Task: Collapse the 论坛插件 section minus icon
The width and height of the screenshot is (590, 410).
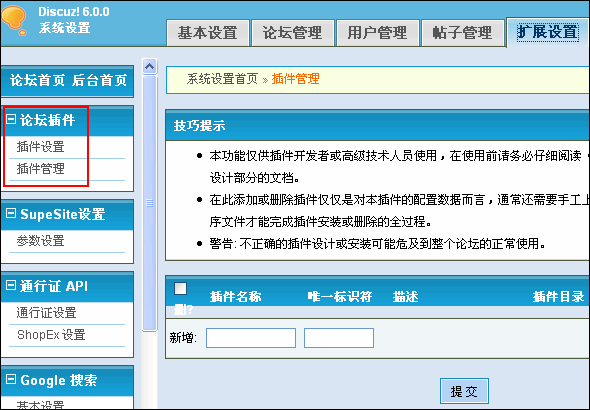Action: [x=11, y=119]
